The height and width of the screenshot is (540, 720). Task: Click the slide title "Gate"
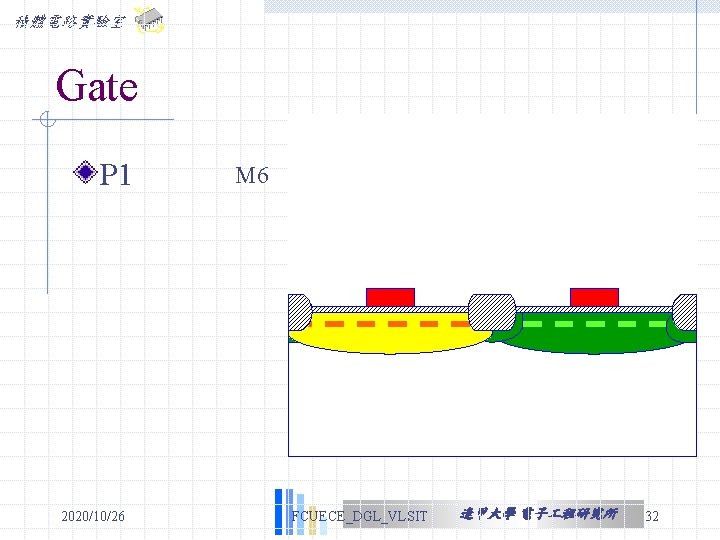tap(97, 86)
